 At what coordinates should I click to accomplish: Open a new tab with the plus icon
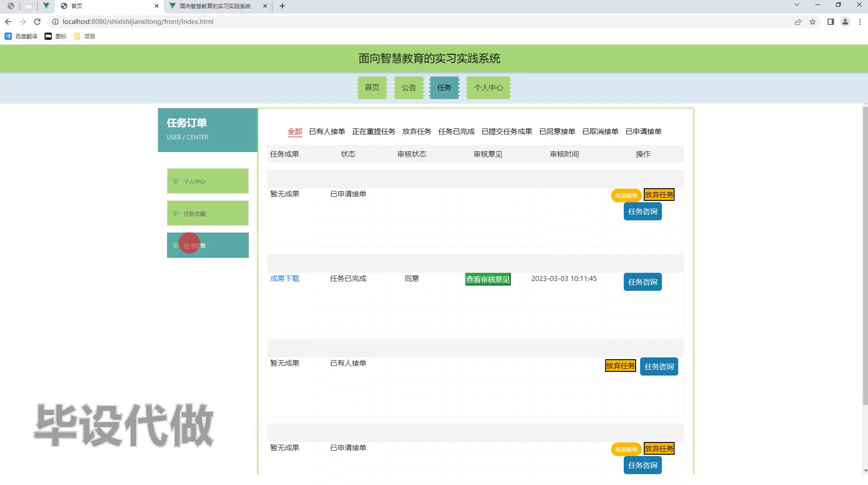(282, 6)
